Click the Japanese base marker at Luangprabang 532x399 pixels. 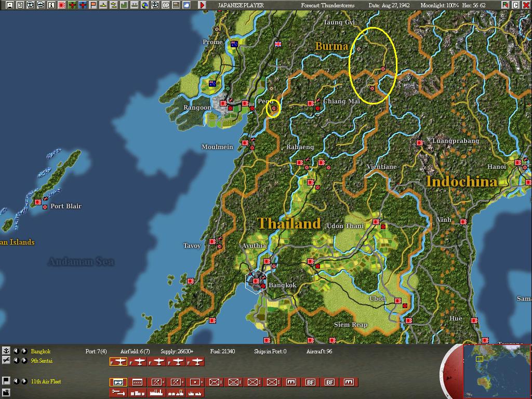click(420, 143)
